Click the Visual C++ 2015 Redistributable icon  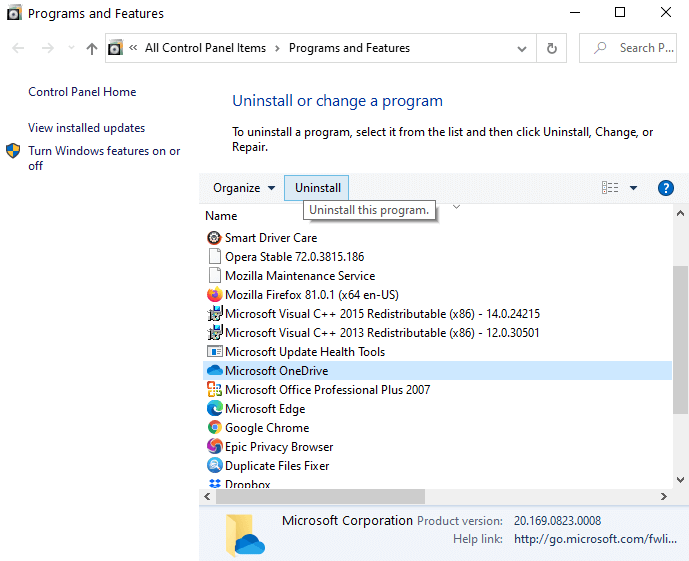coord(214,314)
